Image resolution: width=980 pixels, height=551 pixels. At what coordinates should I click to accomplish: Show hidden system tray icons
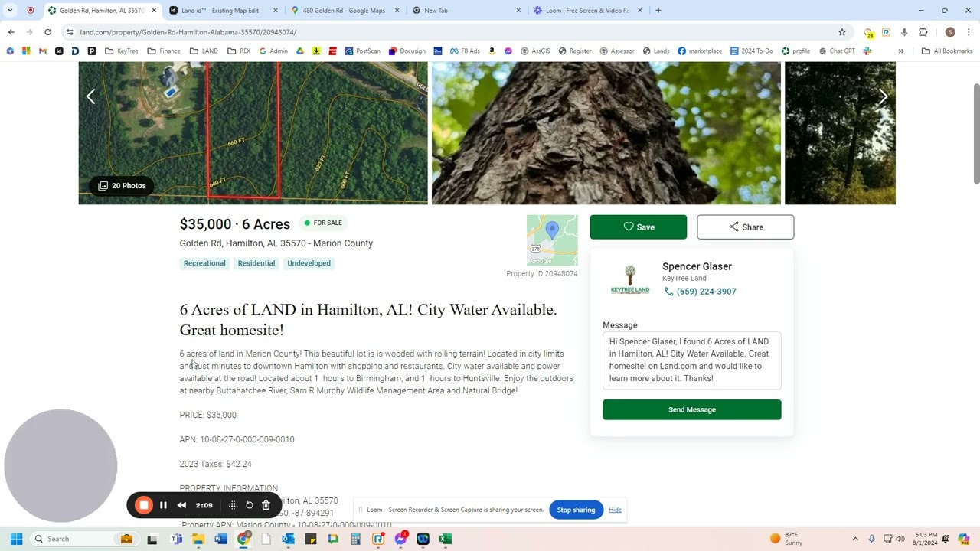click(x=855, y=539)
